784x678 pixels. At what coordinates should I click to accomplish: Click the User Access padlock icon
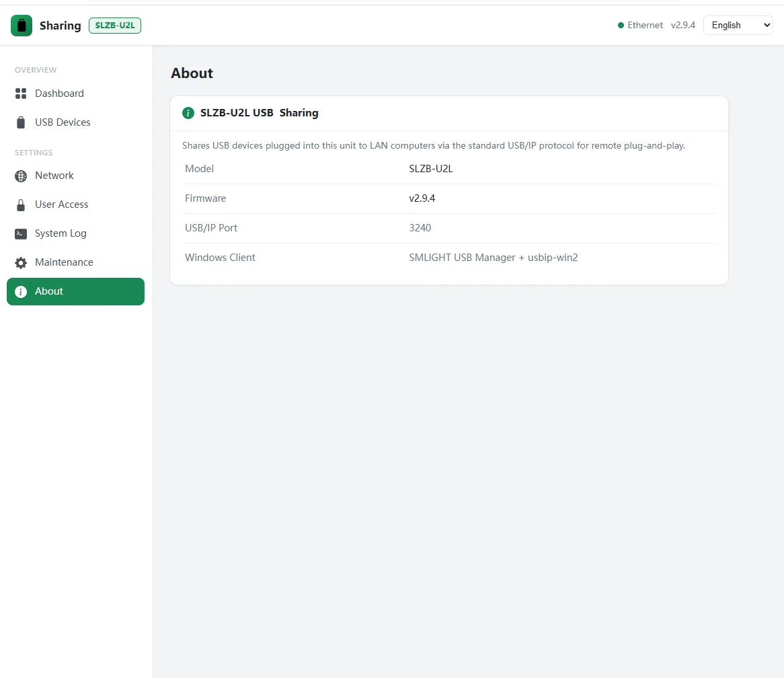pyautogui.click(x=21, y=205)
